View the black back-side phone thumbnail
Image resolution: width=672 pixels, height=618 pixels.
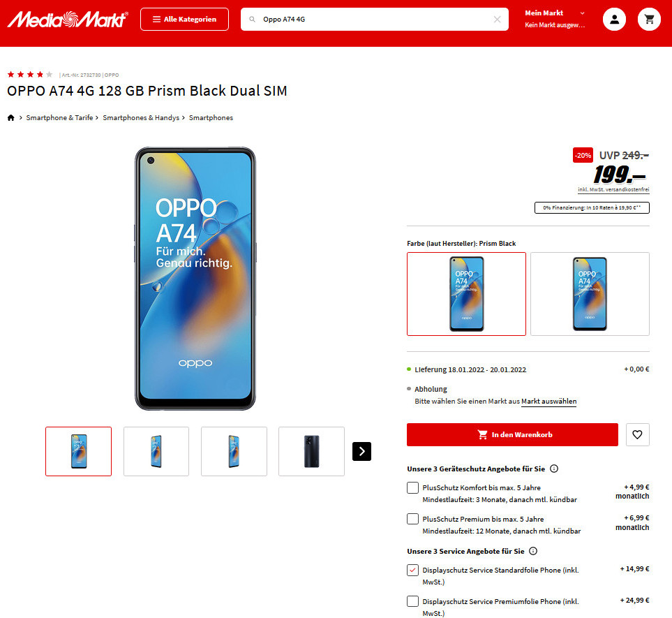(311, 451)
